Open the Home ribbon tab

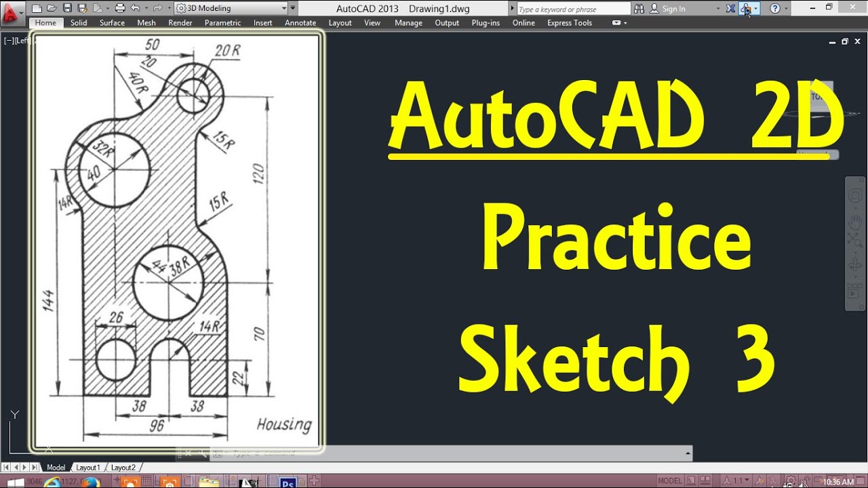(x=45, y=22)
